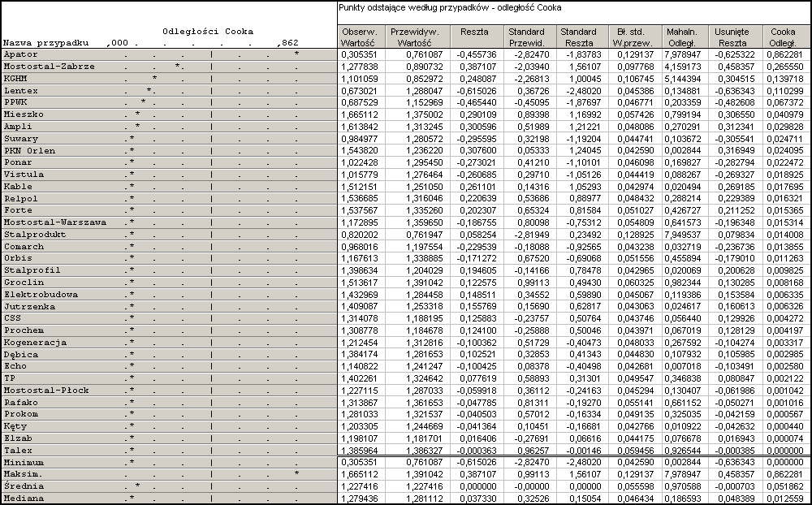This screenshot has height=505, width=812.
Task: Select the Stalprodukt row name
Action: pos(35,235)
